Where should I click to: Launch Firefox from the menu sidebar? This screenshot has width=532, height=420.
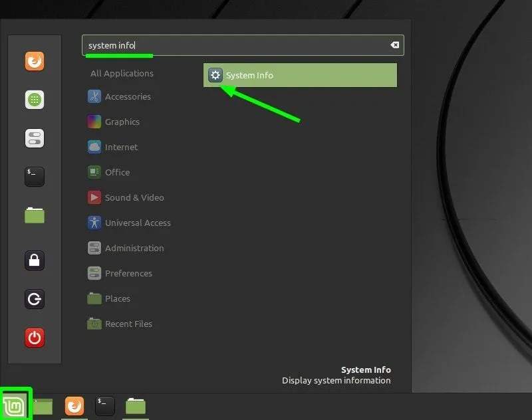pos(35,61)
